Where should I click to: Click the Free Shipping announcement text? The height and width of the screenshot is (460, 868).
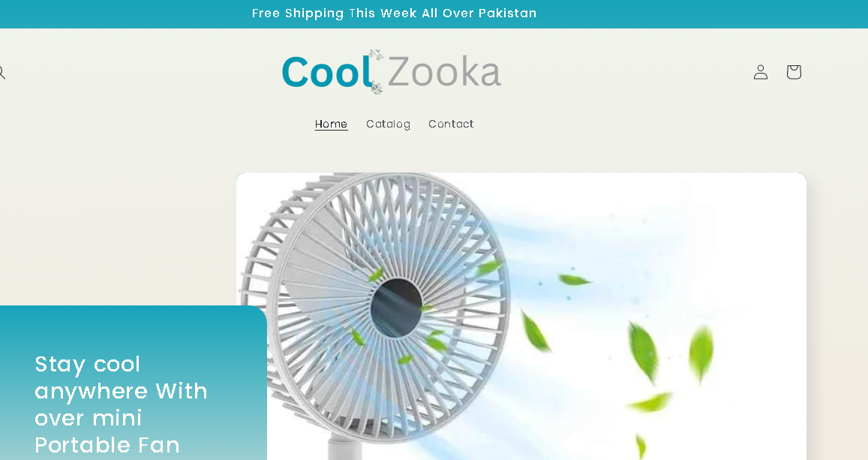(x=394, y=14)
